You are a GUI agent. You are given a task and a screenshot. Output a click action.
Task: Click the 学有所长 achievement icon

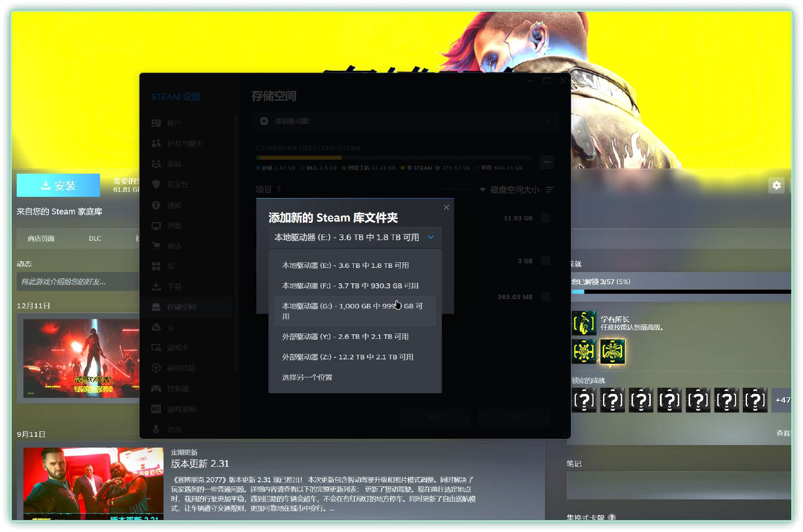[584, 323]
